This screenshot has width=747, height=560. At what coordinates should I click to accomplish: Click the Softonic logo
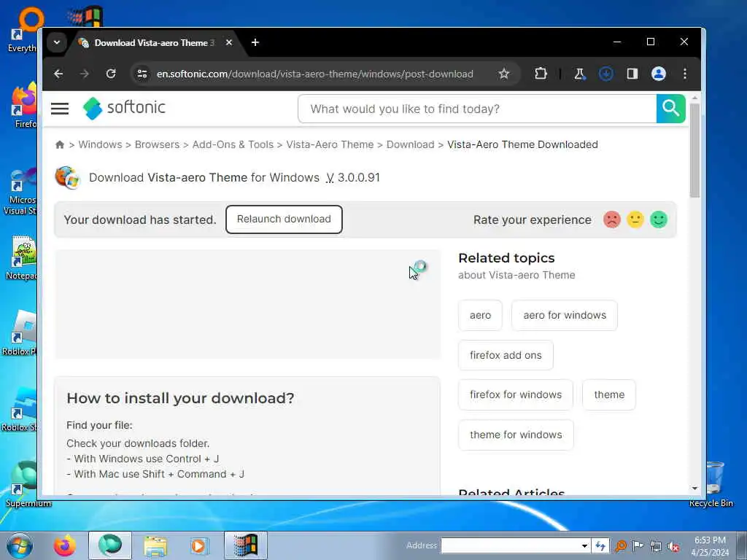tap(124, 108)
